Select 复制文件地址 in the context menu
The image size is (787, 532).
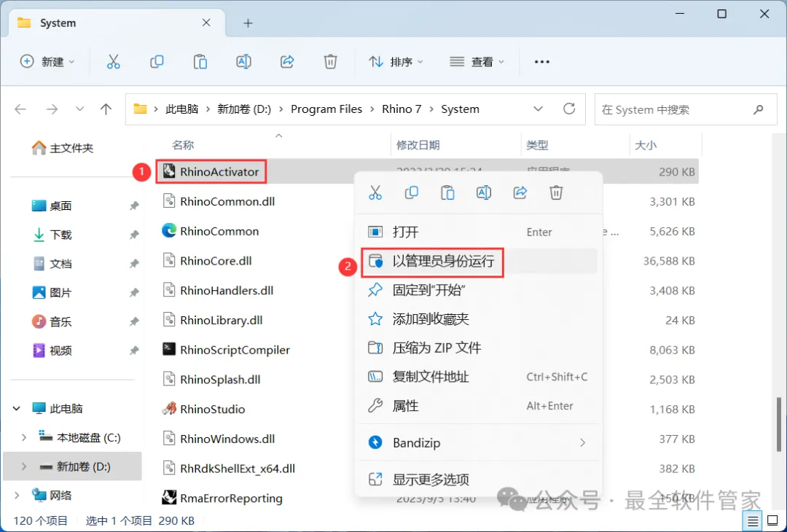(478, 377)
